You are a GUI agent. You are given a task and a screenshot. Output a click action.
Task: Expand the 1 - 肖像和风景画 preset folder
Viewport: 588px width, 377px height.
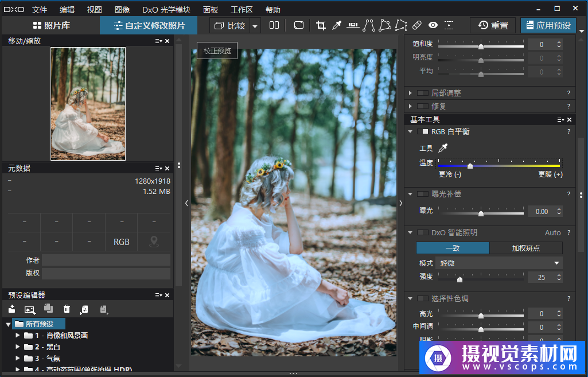(x=18, y=335)
